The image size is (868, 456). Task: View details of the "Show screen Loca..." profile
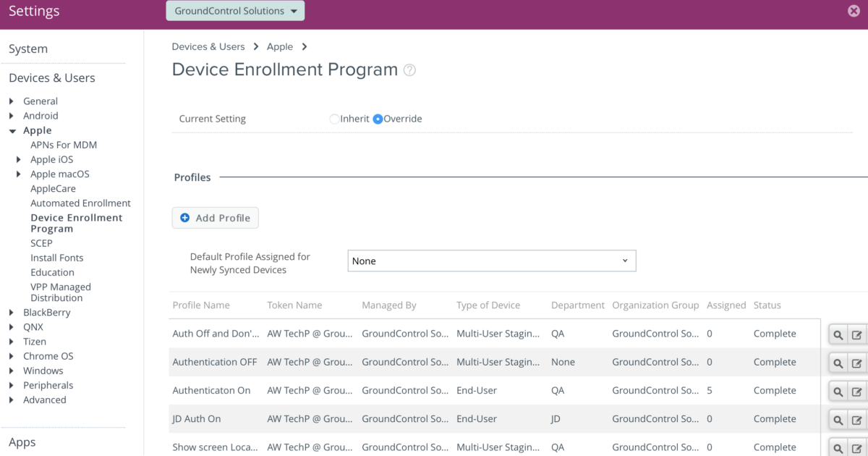pos(838,447)
